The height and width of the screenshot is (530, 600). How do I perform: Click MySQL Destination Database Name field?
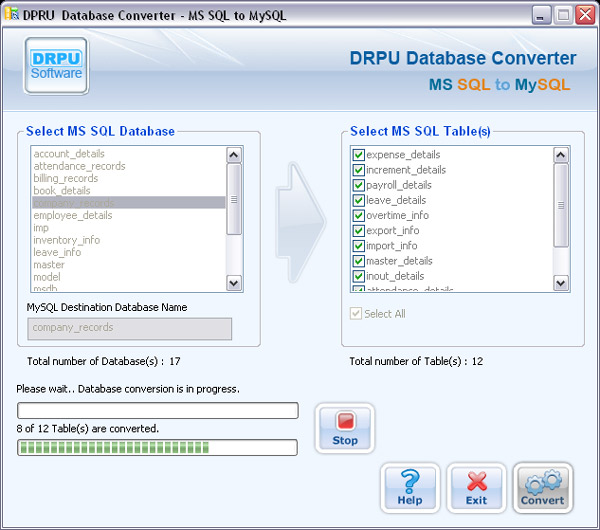point(129,328)
